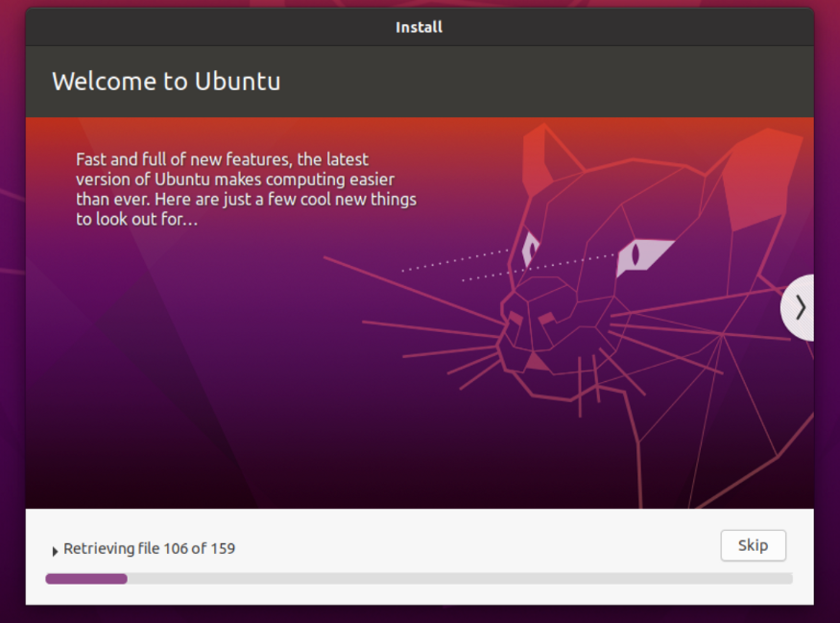Image resolution: width=840 pixels, height=623 pixels.
Task: Click the Install title bar
Action: coord(420,27)
